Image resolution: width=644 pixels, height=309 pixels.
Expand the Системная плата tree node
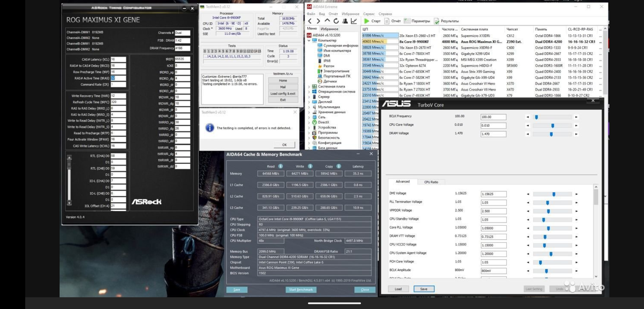(309, 86)
